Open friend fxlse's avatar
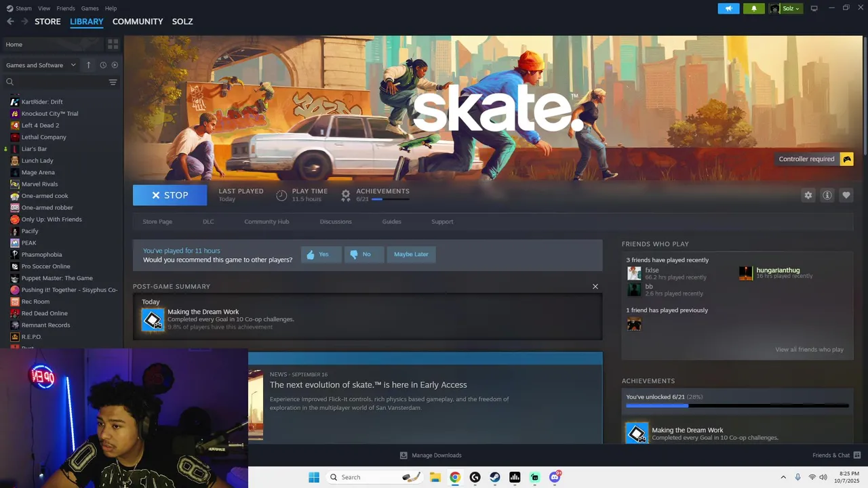The image size is (868, 488). pos(634,273)
